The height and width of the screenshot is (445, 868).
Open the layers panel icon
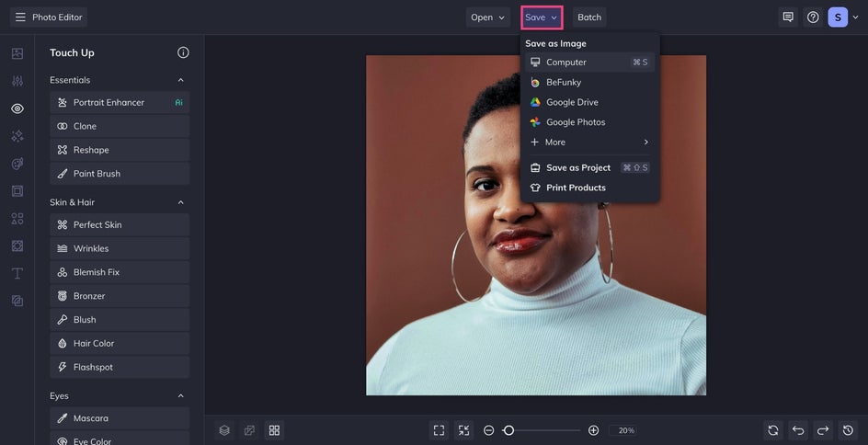[x=224, y=430]
